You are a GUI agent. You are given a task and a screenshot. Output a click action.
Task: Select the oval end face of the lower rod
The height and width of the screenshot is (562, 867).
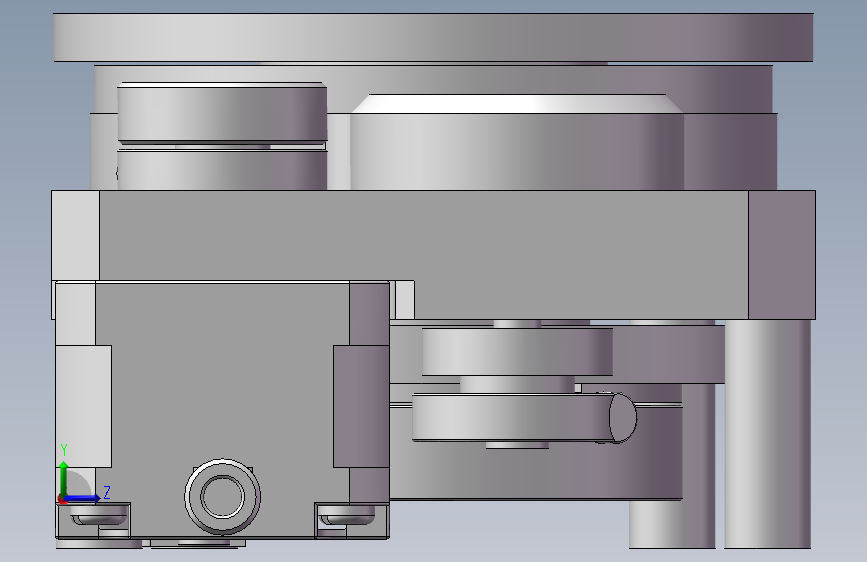(623, 418)
